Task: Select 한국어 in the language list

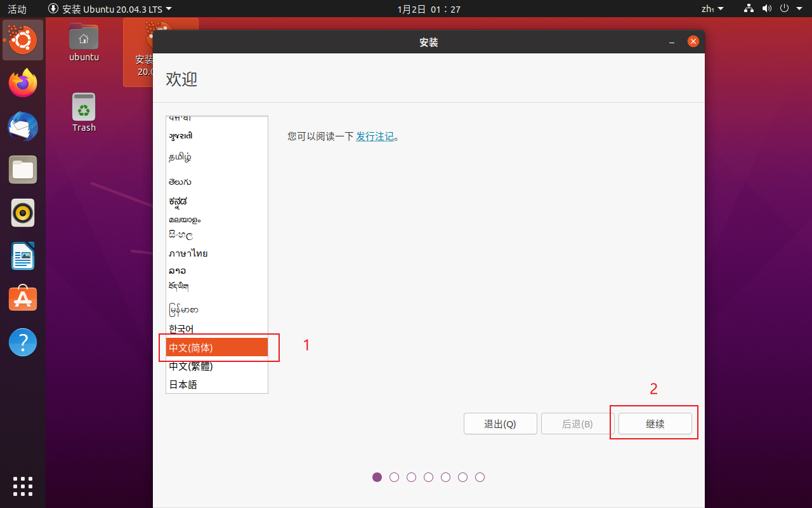Action: 217,329
